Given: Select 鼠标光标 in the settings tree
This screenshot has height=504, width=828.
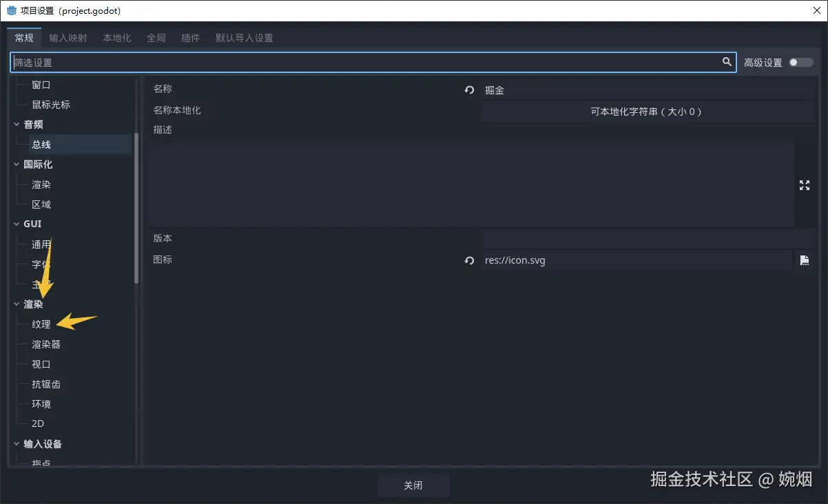Looking at the screenshot, I should (51, 105).
